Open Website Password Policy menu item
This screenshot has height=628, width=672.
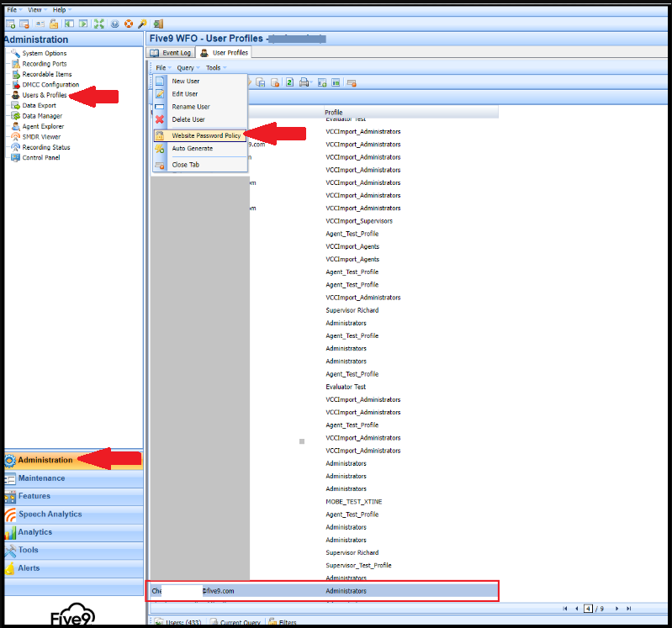[200, 135]
